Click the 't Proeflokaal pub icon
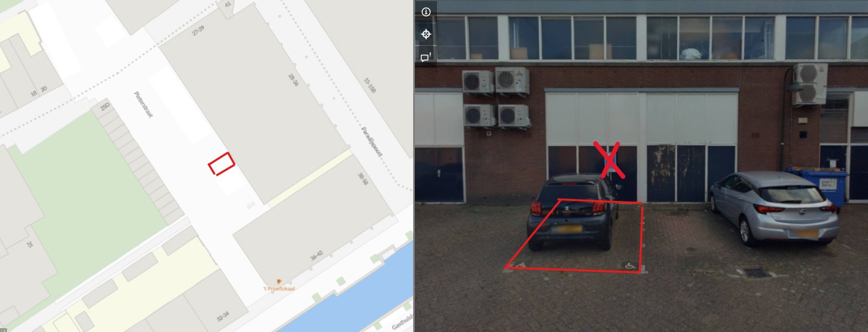 click(x=279, y=282)
